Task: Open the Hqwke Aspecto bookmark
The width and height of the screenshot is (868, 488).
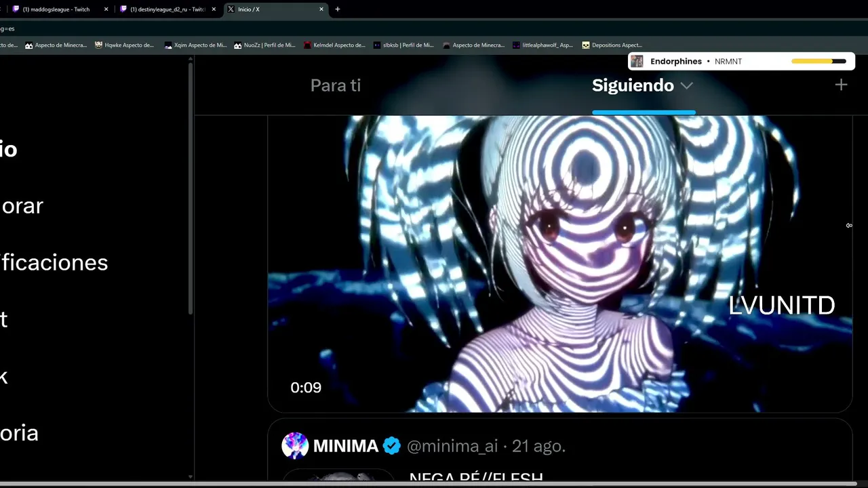Action: coord(125,45)
